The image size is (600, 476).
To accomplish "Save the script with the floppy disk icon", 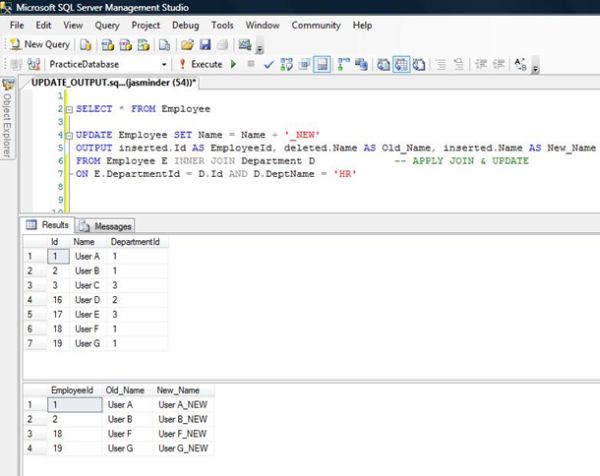I will pyautogui.click(x=205, y=44).
